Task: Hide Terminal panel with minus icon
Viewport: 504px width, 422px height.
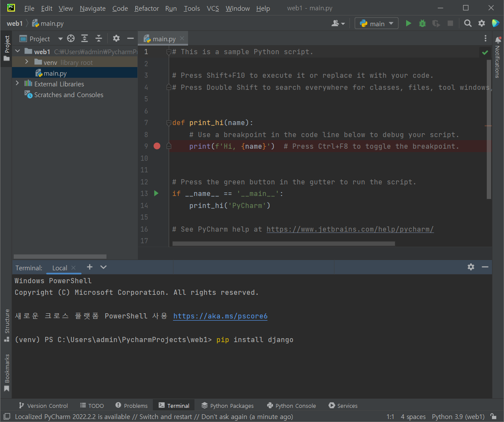Action: [x=485, y=267]
